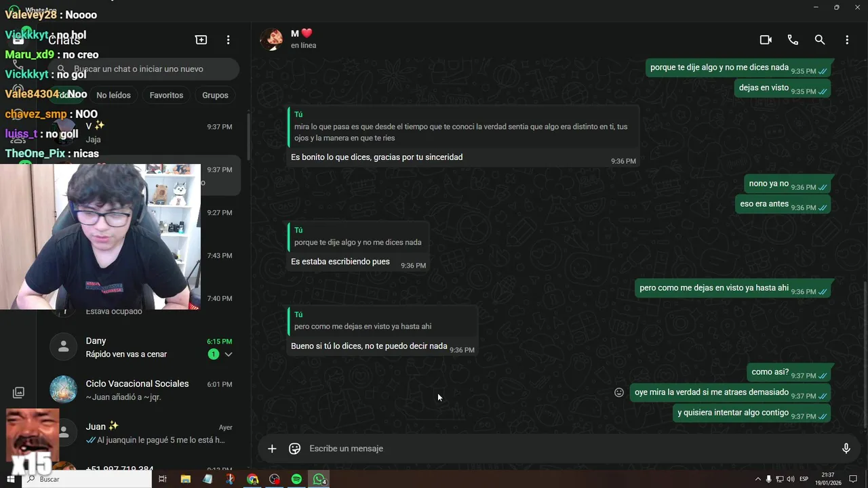Viewport: 868px width, 488px height.
Task: Select message 'Es bonito lo que dices, gracias por tu sinceridad'
Action: [376, 157]
